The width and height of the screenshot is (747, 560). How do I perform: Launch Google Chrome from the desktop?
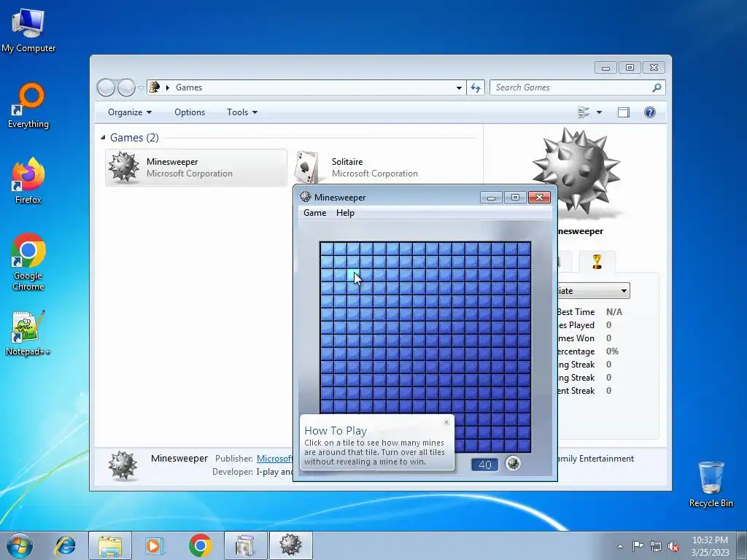[x=28, y=262]
